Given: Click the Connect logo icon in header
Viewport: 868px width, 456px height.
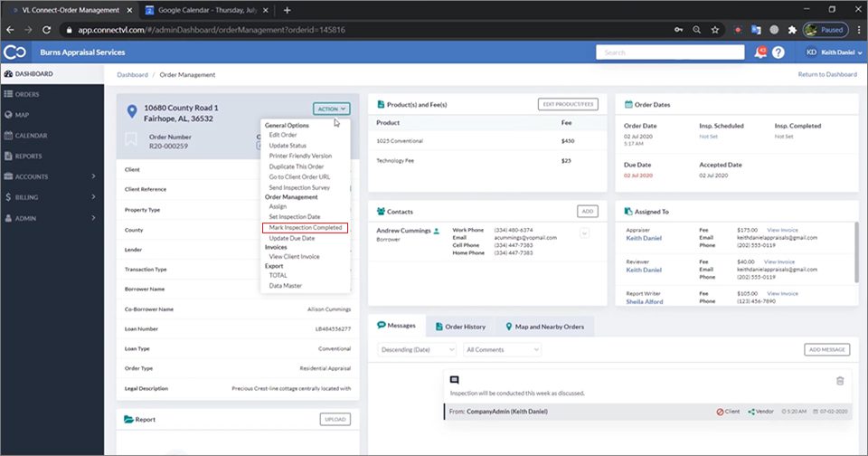Looking at the screenshot, I should (15, 52).
